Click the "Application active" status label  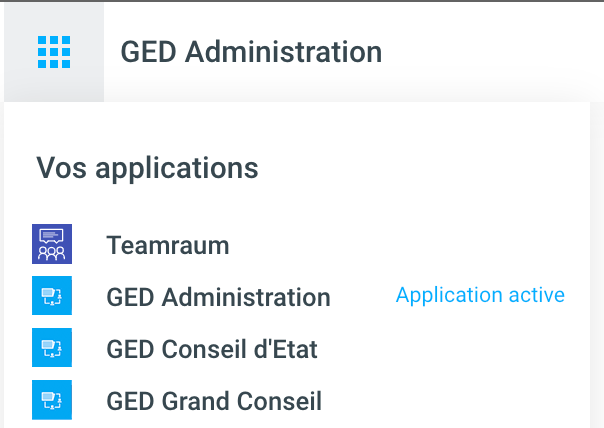click(480, 295)
